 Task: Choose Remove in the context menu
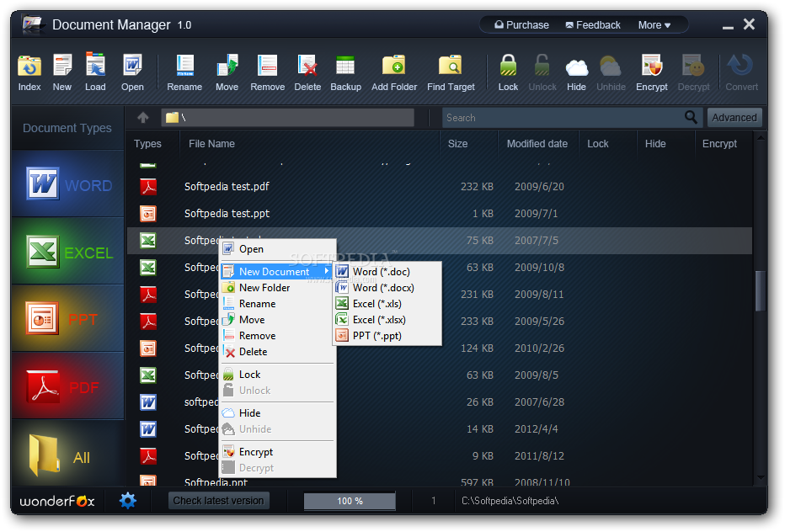(x=278, y=335)
